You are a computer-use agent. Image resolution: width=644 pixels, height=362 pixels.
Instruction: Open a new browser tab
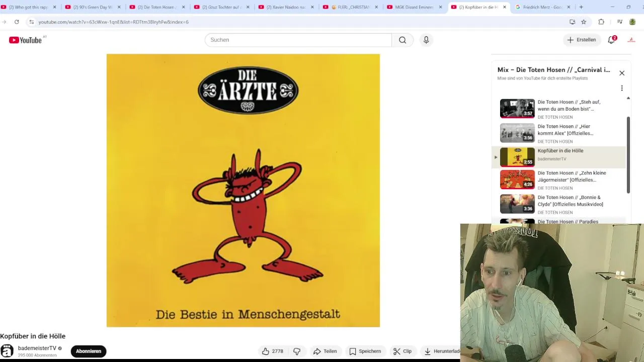tap(581, 7)
